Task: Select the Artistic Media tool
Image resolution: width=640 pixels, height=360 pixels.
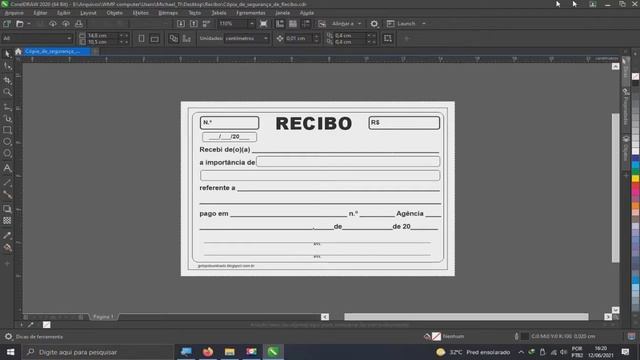Action: (7, 119)
